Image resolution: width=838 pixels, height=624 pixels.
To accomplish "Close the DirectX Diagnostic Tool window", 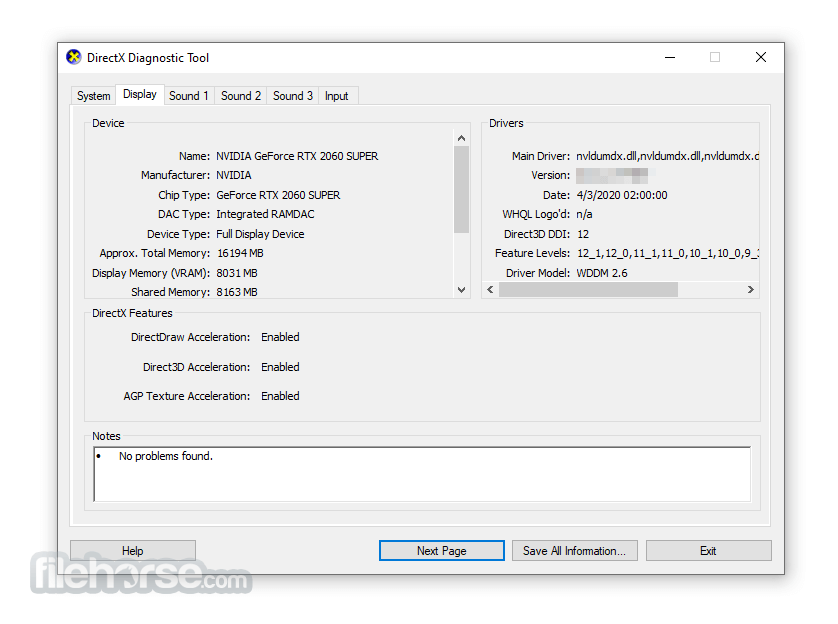I will [761, 57].
